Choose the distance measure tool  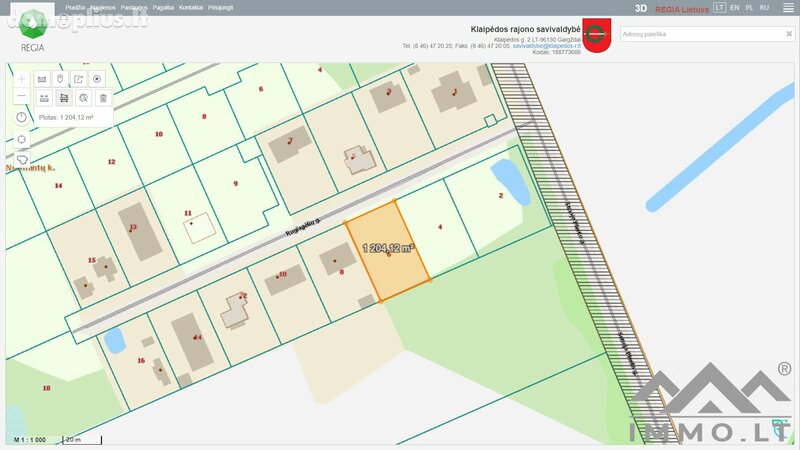44,98
